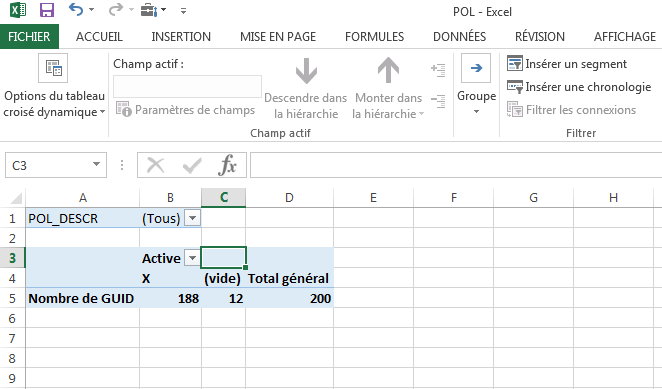Open the Name Box dropdown arrow
This screenshot has width=662, height=389.
[96, 164]
